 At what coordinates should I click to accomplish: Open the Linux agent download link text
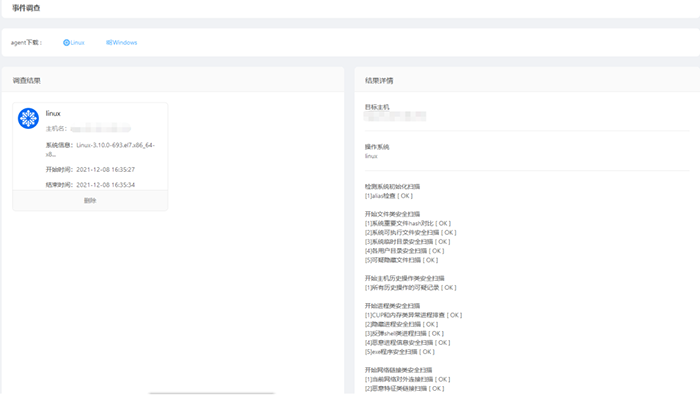pyautogui.click(x=78, y=43)
